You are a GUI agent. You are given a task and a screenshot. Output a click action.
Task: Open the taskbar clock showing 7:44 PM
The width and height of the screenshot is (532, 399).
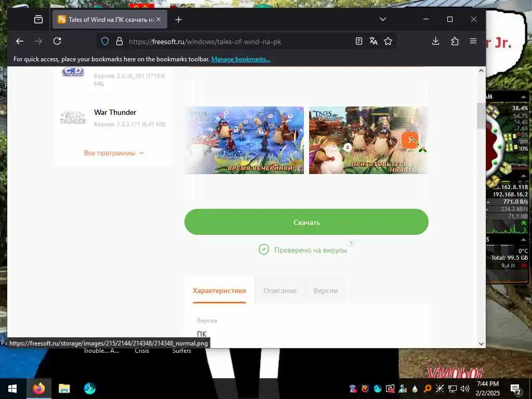pyautogui.click(x=487, y=389)
